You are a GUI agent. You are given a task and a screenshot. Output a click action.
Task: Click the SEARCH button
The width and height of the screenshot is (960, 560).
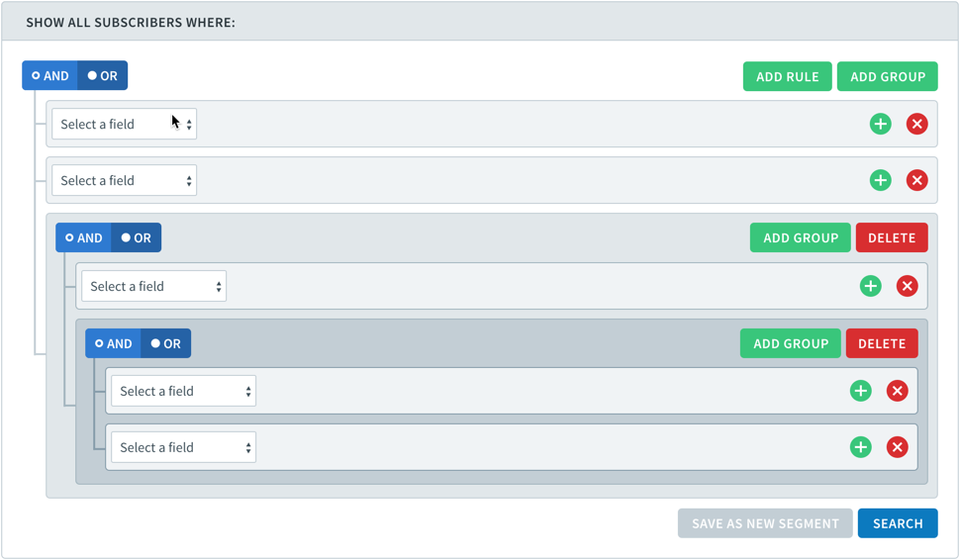(x=898, y=524)
